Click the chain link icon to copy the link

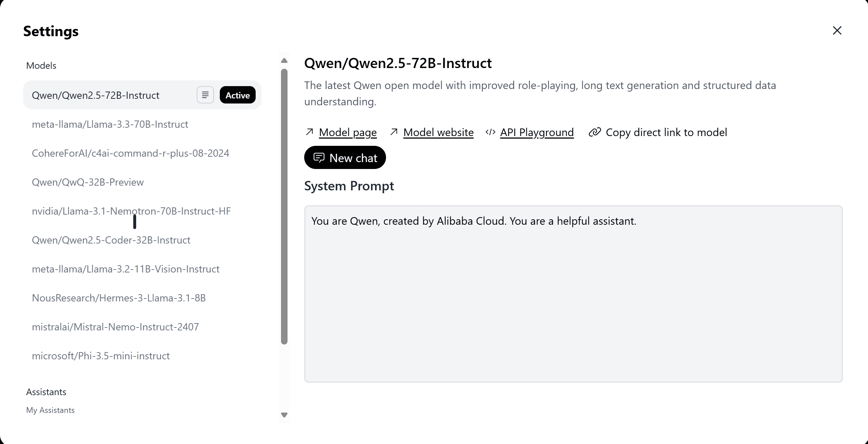click(595, 132)
